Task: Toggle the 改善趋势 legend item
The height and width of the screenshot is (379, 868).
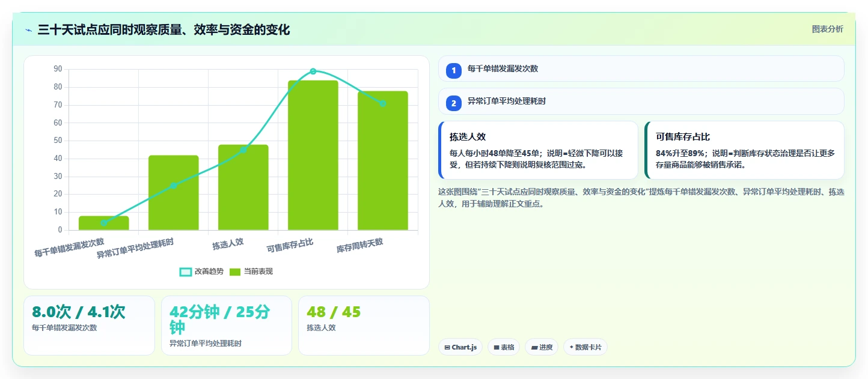Action: click(201, 271)
